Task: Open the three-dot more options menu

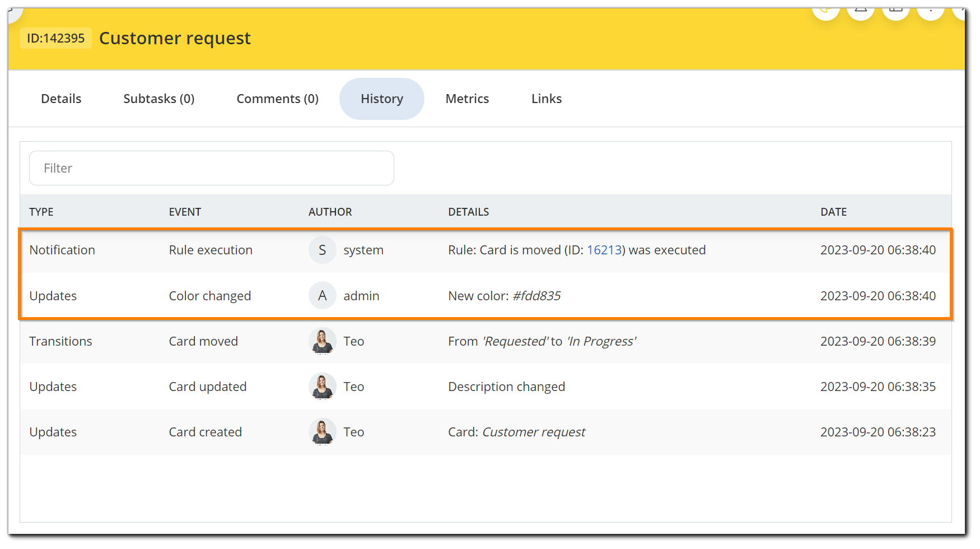Action: point(931,11)
